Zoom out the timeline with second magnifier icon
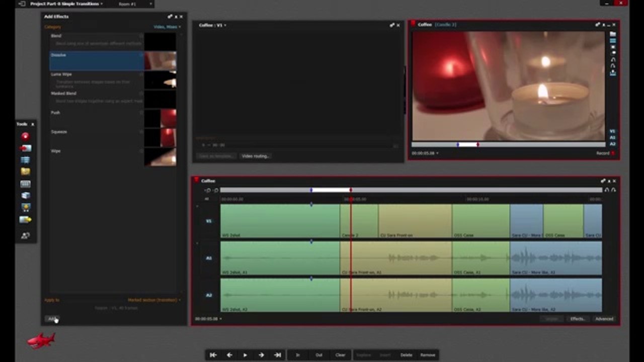Image resolution: width=644 pixels, height=362 pixels. pos(216,190)
